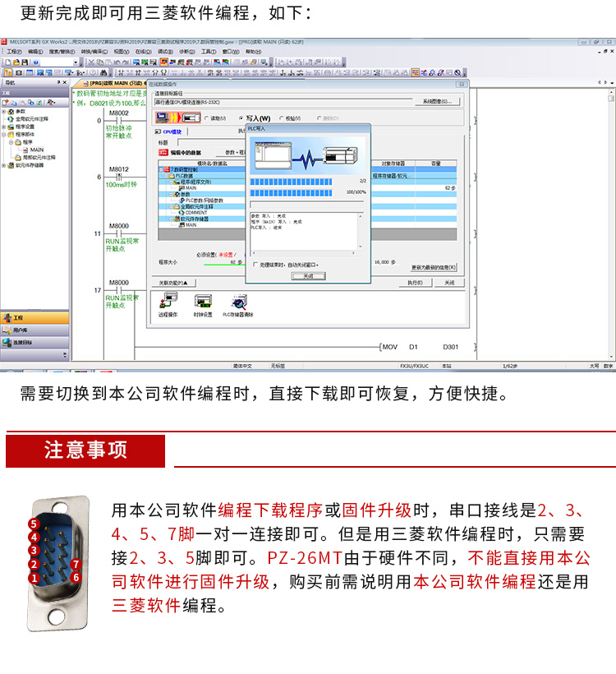Select the 读取 read radio button

point(207,118)
